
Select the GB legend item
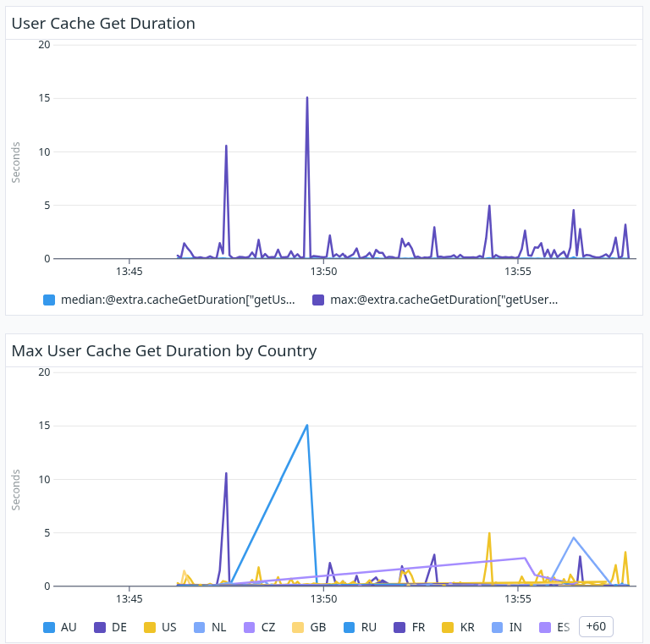[x=309, y=627]
